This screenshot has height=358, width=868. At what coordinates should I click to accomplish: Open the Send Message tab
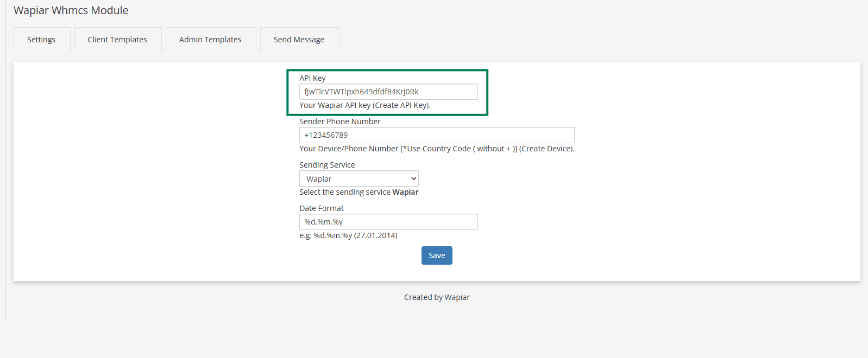tap(299, 40)
